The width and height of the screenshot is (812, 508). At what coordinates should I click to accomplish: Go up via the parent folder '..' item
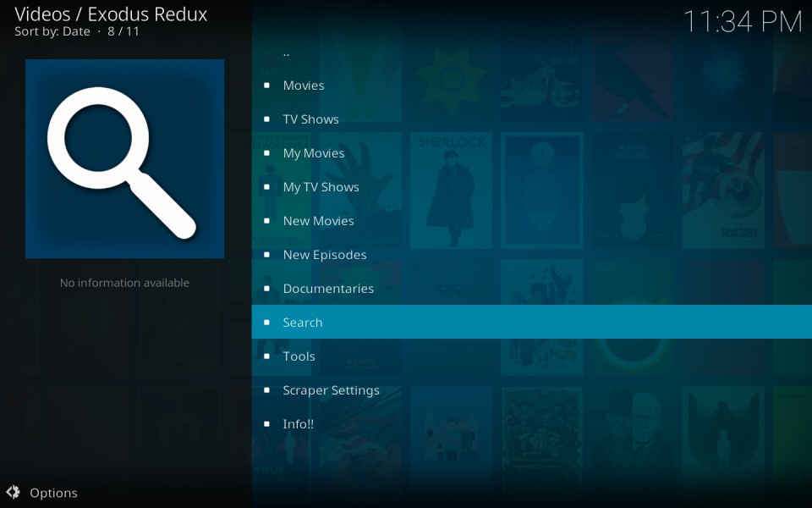pyautogui.click(x=532, y=52)
